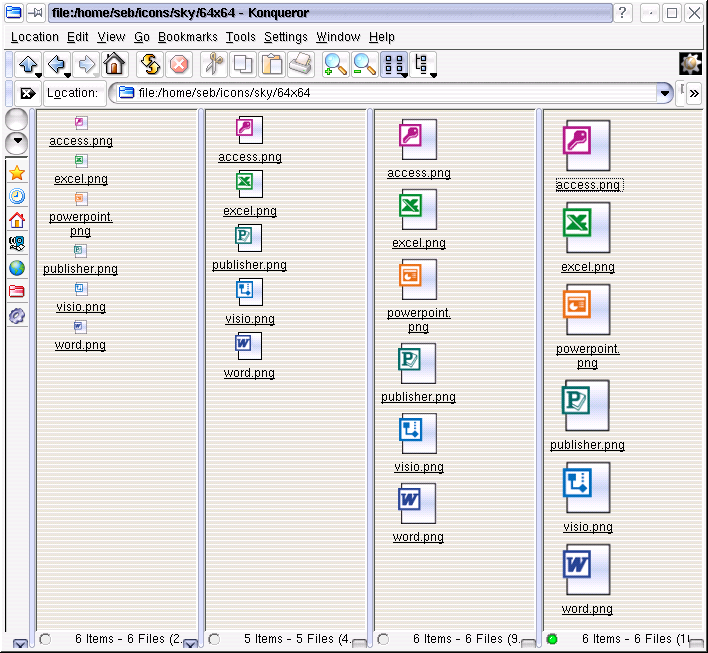Click the green active indicator of fourth pane

552,639
